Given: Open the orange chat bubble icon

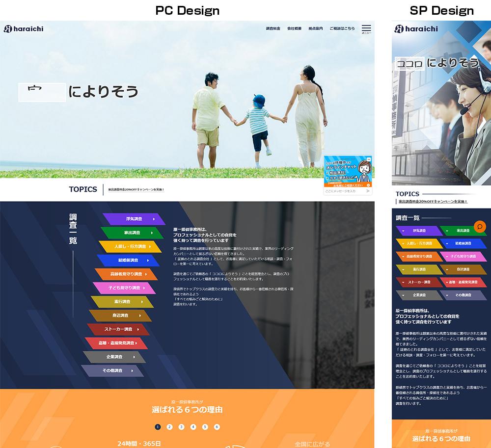Looking at the screenshot, I should pos(480,227).
